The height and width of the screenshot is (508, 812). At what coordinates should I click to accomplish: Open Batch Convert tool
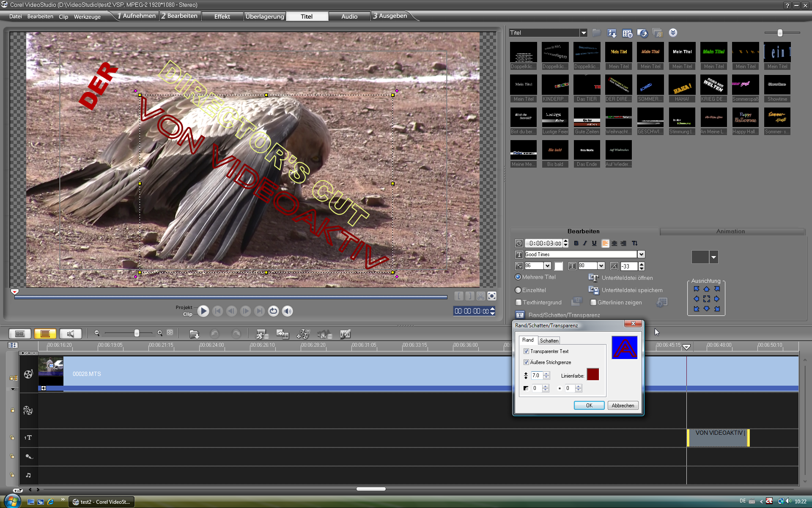[x=283, y=334]
